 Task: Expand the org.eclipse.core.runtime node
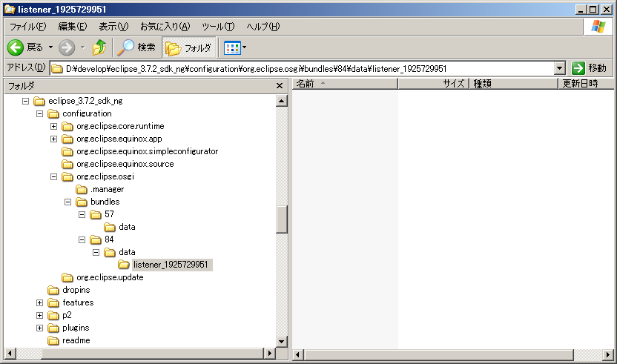pyautogui.click(x=54, y=126)
